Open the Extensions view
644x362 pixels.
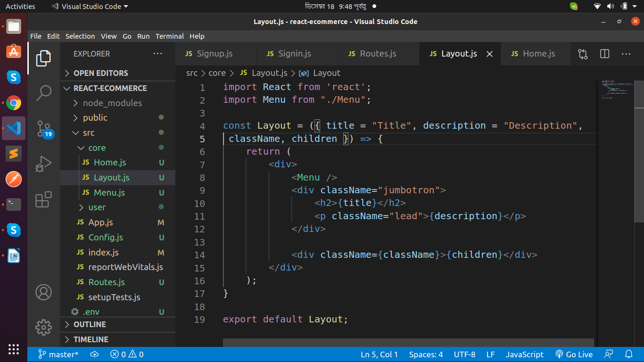point(43,199)
